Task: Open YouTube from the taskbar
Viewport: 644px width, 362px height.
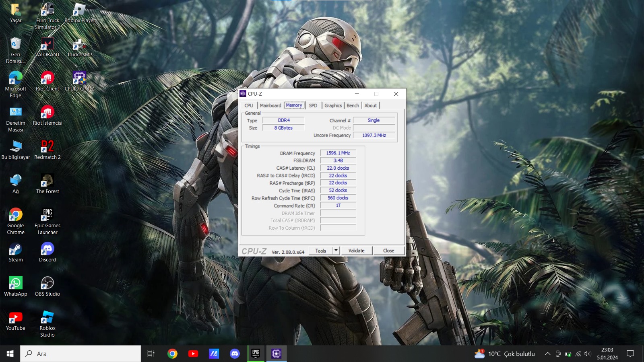Action: 193,354
